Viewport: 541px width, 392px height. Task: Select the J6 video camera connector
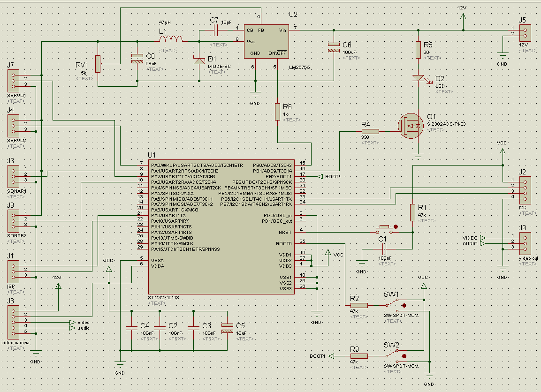(13, 321)
